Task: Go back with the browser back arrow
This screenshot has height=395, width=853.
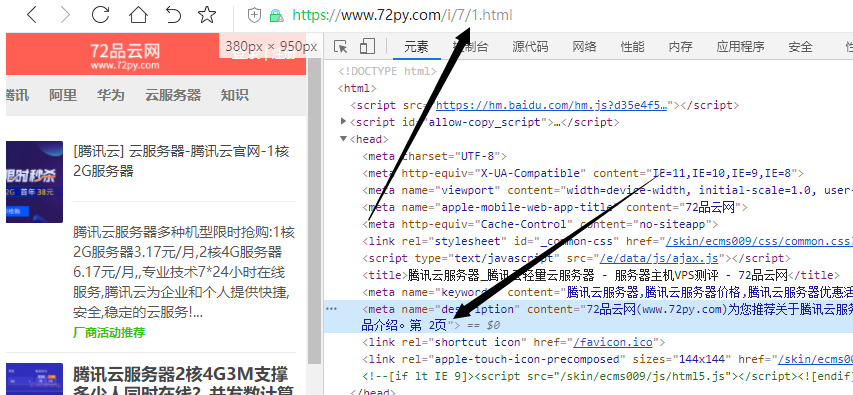Action: click(32, 15)
